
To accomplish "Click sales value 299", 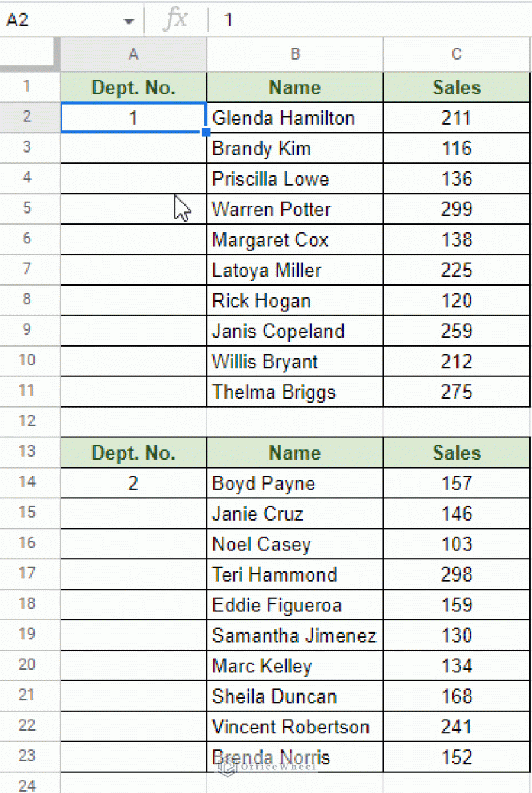I will [456, 209].
